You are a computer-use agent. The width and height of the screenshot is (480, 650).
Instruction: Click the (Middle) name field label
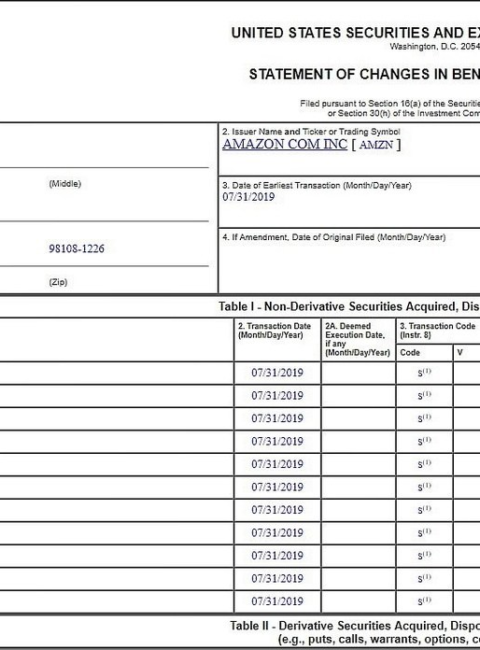[65, 184]
